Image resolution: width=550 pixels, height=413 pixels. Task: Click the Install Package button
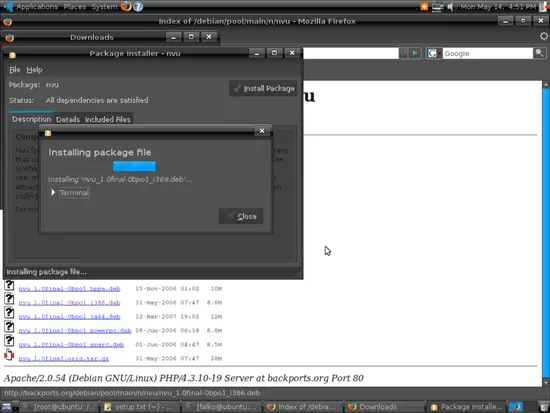pyautogui.click(x=263, y=88)
